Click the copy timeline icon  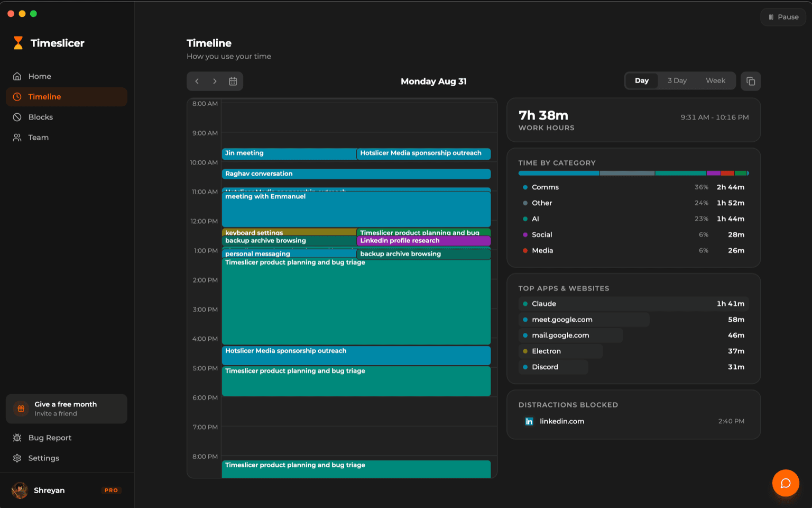[751, 81]
